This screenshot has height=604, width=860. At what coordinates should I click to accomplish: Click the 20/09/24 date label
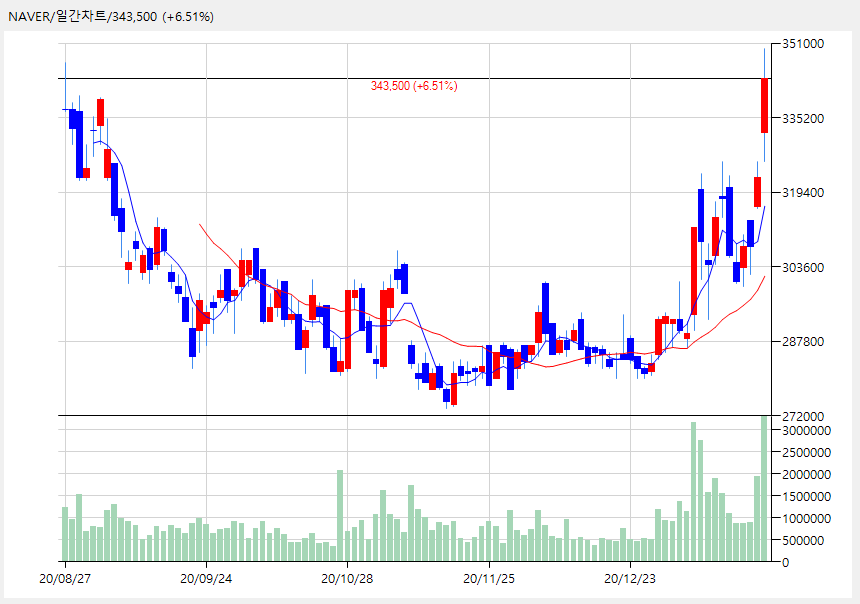pyautogui.click(x=206, y=579)
